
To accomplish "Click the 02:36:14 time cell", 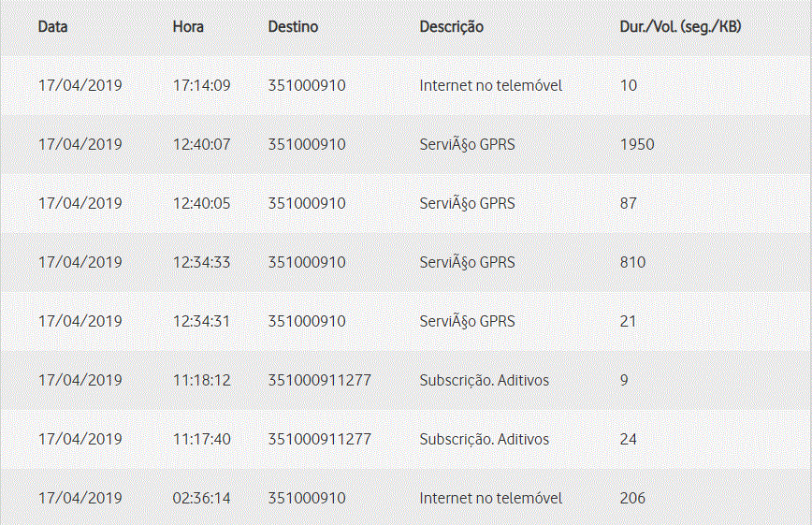I will tap(201, 498).
